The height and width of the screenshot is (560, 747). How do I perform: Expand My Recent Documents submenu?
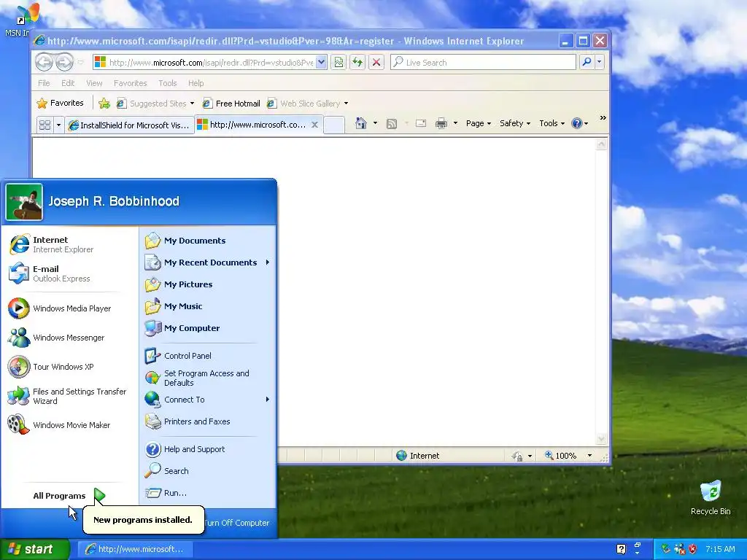tap(207, 262)
